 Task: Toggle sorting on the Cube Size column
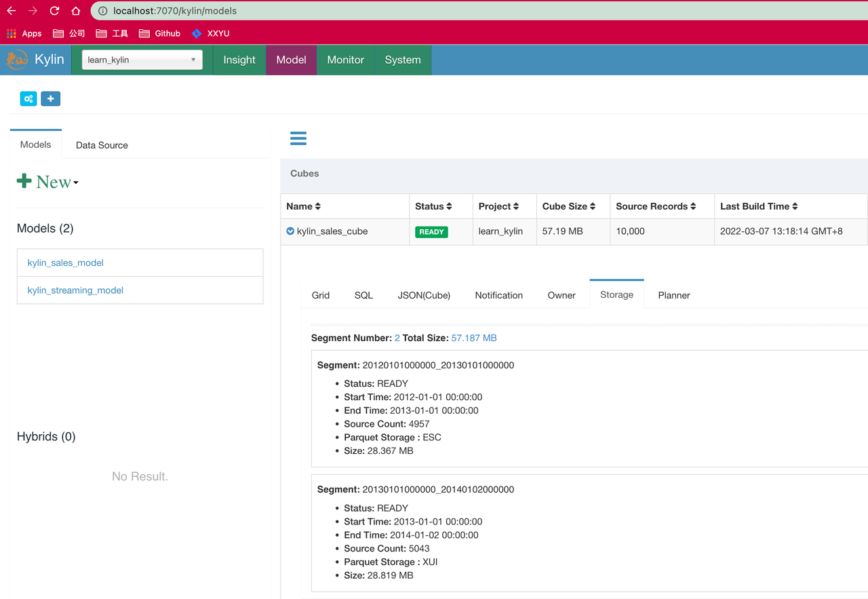(x=568, y=206)
